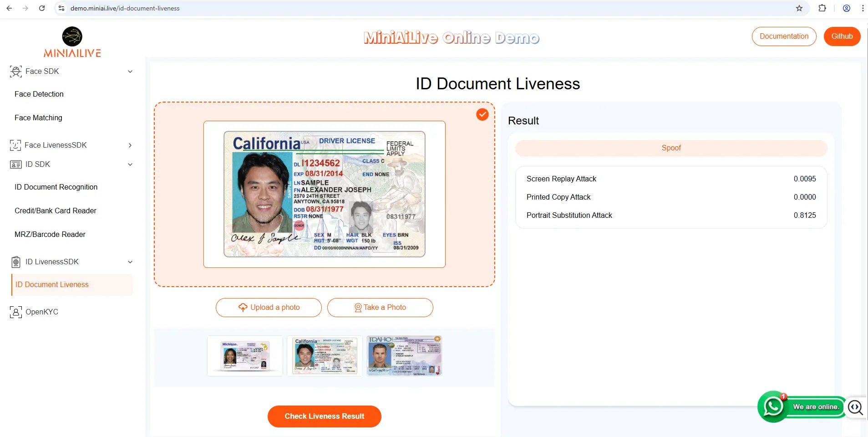Open Face Detection from the sidebar
The image size is (868, 437).
click(x=39, y=94)
